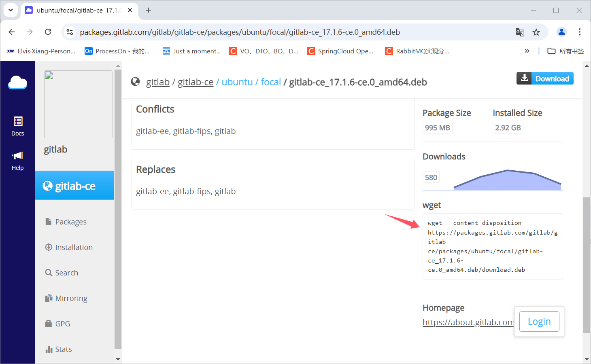Viewport: 591px width, 364px height.
Task: Expand the tab search dropdown arrow
Action: pyautogui.click(x=11, y=10)
